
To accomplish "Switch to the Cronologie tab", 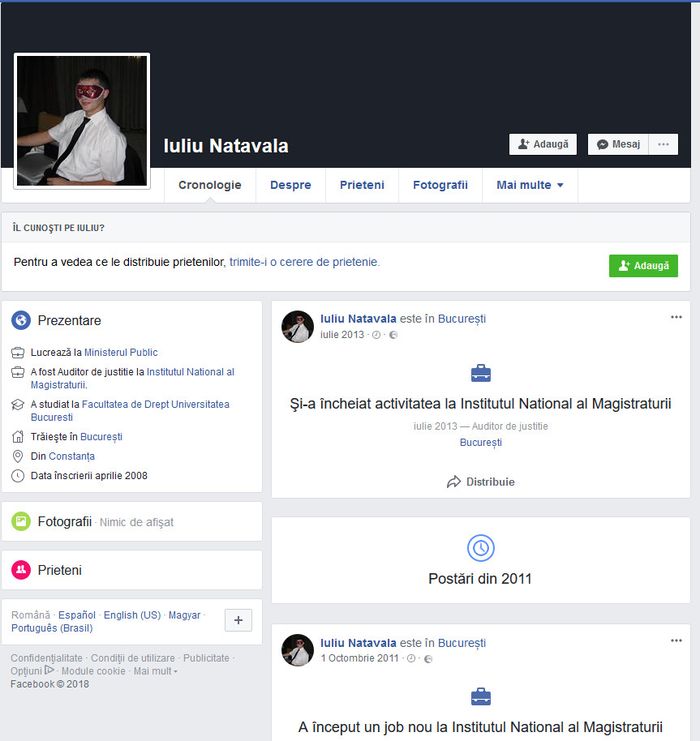I will pyautogui.click(x=210, y=185).
